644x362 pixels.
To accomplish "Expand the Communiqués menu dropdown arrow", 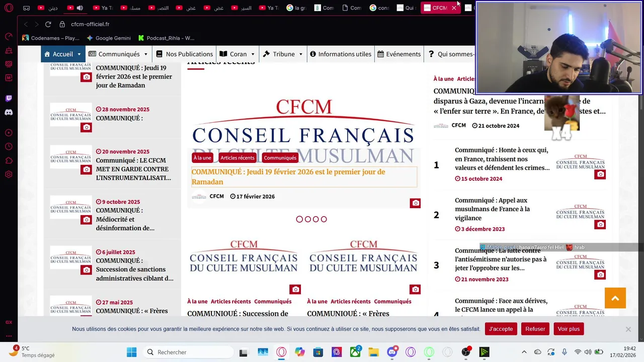I will click(146, 54).
